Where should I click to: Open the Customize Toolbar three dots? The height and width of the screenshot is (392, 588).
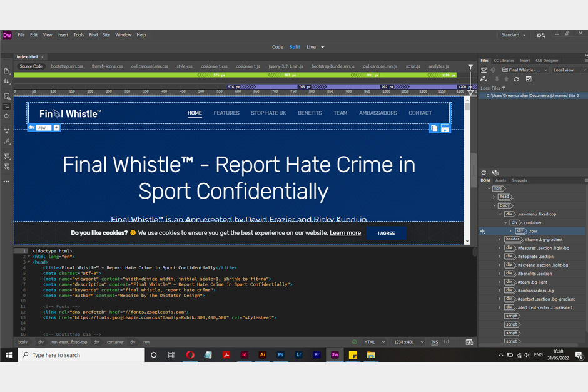click(x=6, y=182)
